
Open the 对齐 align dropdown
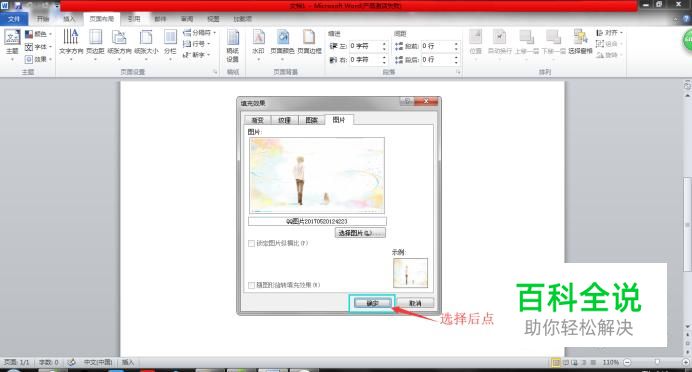tap(609, 33)
